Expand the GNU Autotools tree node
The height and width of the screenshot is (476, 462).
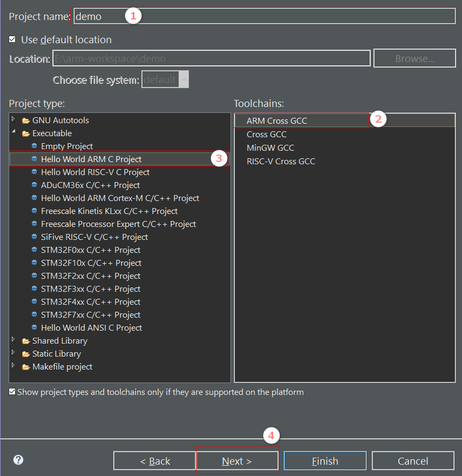pyautogui.click(x=13, y=119)
